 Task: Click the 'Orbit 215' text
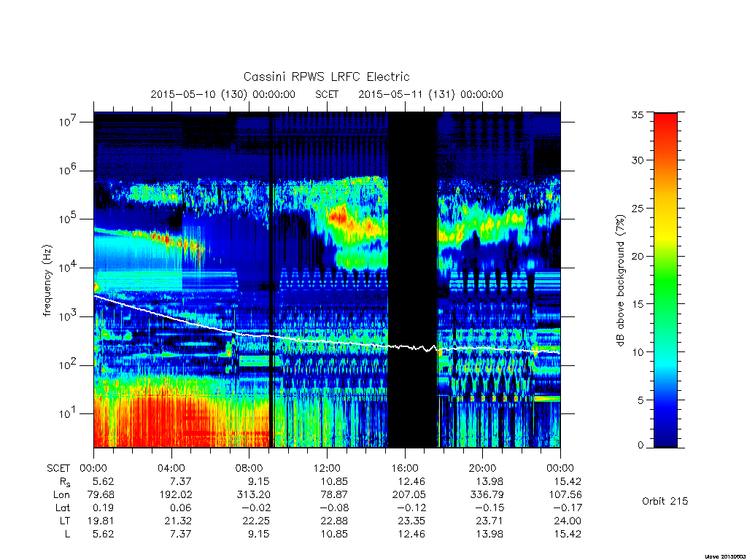pyautogui.click(x=665, y=501)
